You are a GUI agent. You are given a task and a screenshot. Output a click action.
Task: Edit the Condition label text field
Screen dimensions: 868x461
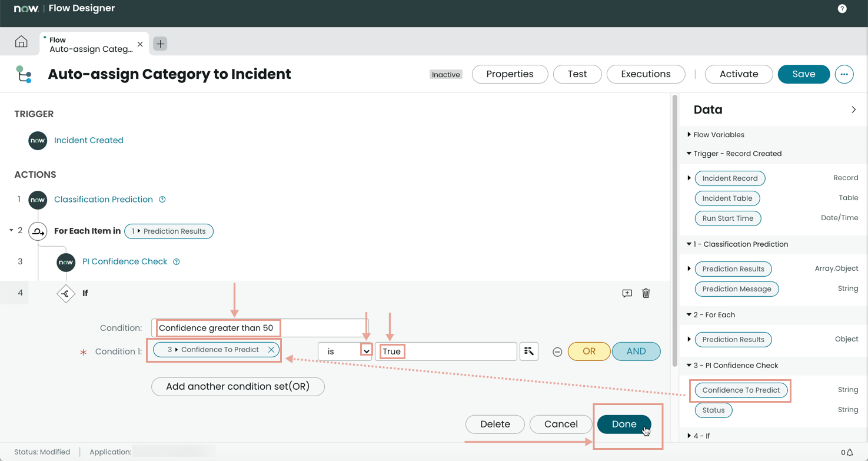pyautogui.click(x=260, y=328)
